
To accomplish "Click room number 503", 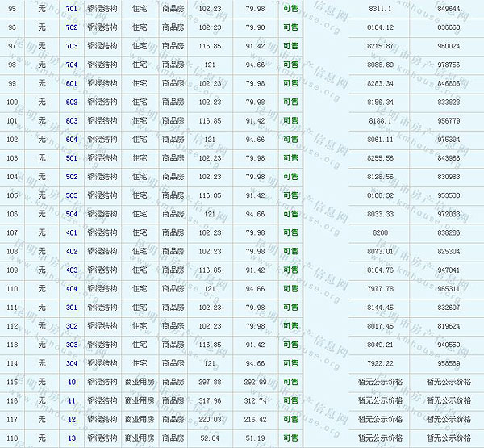I will tap(72, 195).
